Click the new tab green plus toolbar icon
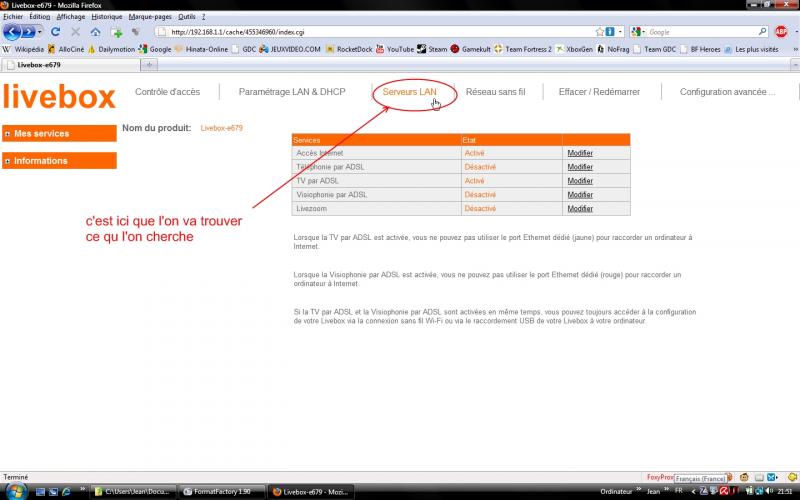The image size is (800, 500). tap(117, 32)
